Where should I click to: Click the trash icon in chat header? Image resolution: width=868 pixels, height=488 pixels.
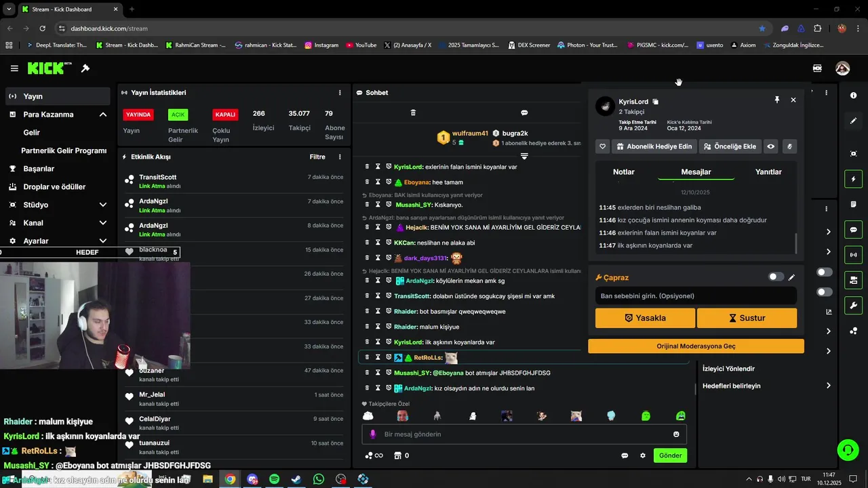click(413, 113)
